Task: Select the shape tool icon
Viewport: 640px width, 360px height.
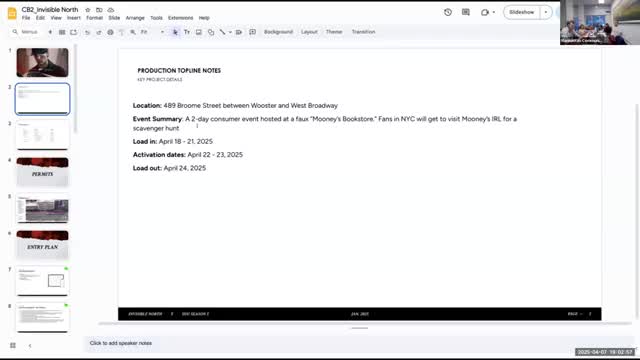Action: click(211, 32)
